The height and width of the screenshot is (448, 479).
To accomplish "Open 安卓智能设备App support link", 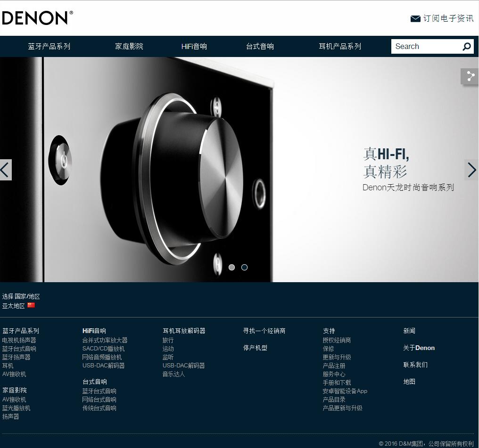I will coord(345,391).
